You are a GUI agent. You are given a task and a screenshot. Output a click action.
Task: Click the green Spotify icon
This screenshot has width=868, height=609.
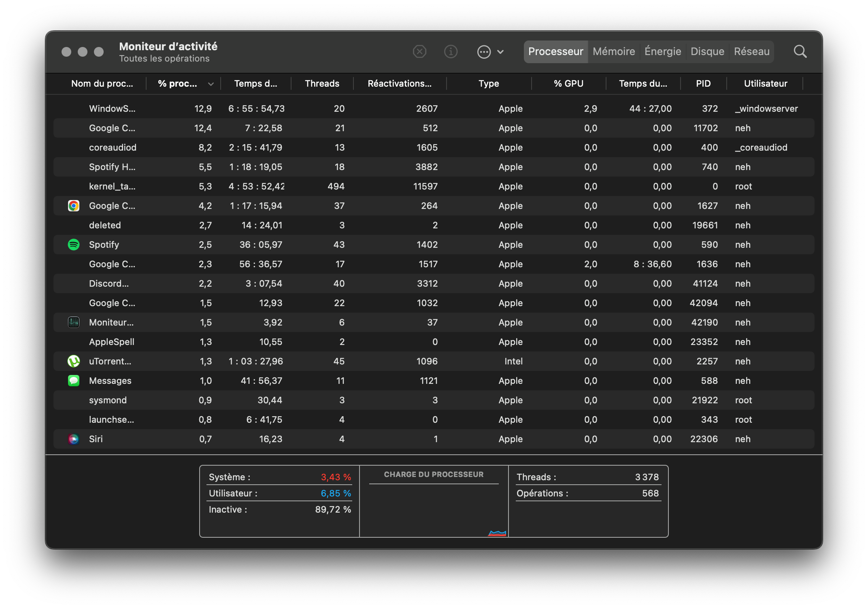point(74,245)
